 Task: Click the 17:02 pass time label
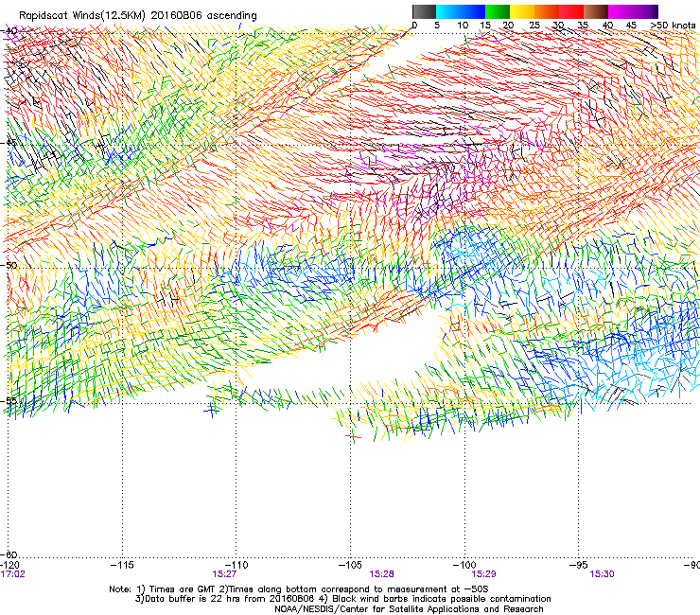13,574
